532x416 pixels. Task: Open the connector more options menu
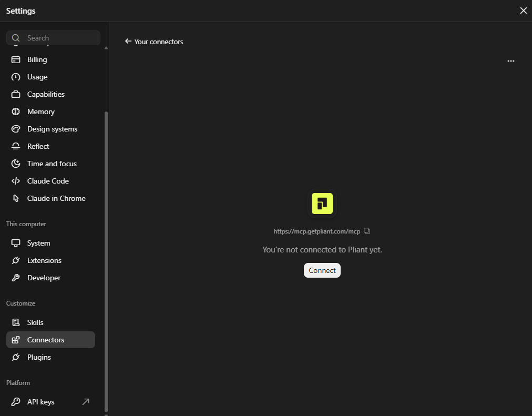pos(510,61)
